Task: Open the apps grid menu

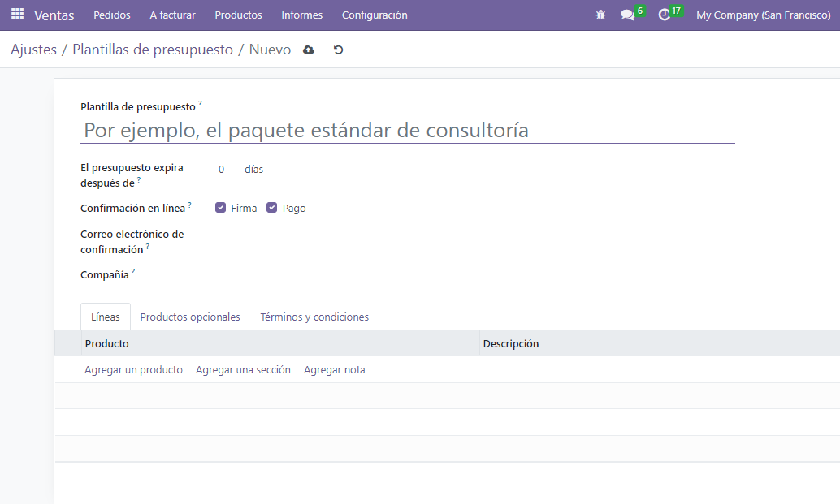Action: point(16,15)
